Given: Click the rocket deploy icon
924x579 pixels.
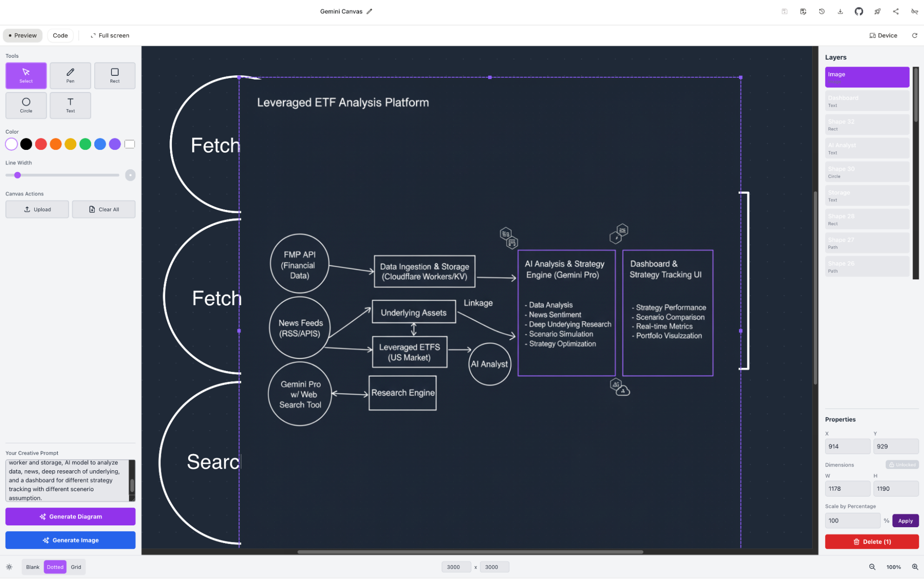Looking at the screenshot, I should [x=877, y=12].
